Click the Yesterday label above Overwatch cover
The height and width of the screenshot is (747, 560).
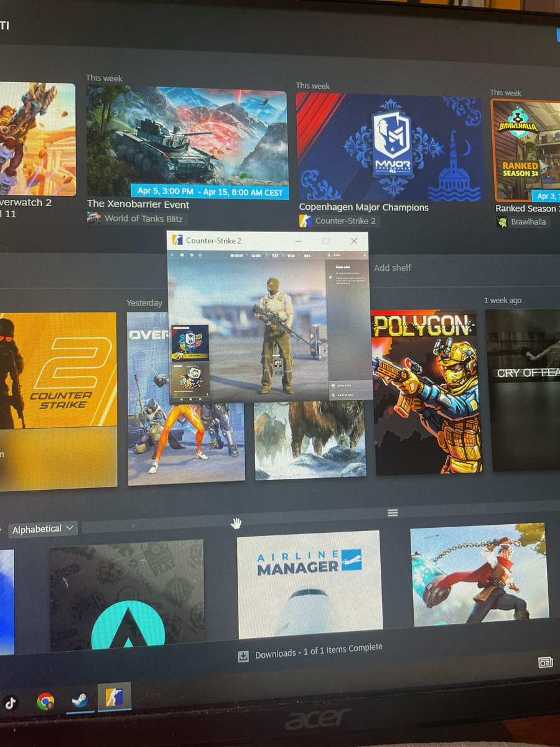144,303
